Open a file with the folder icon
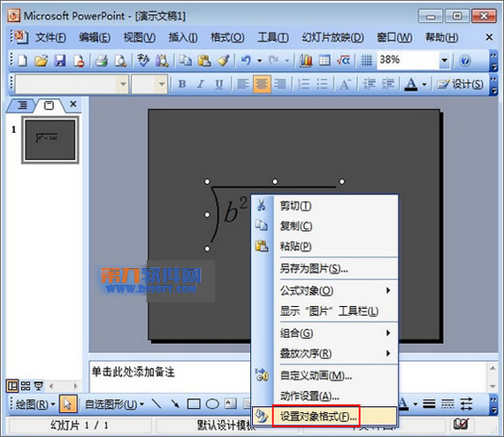The height and width of the screenshot is (437, 504). pyautogui.click(x=42, y=60)
